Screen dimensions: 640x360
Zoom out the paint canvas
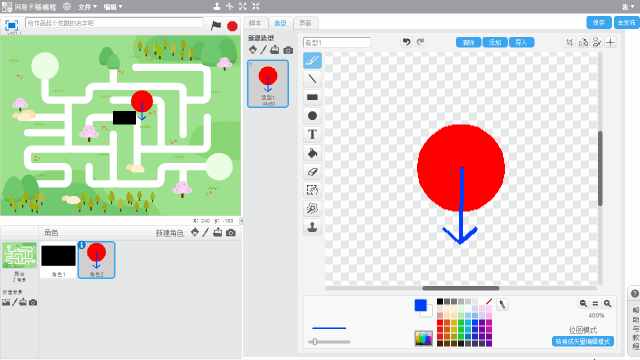tap(583, 303)
